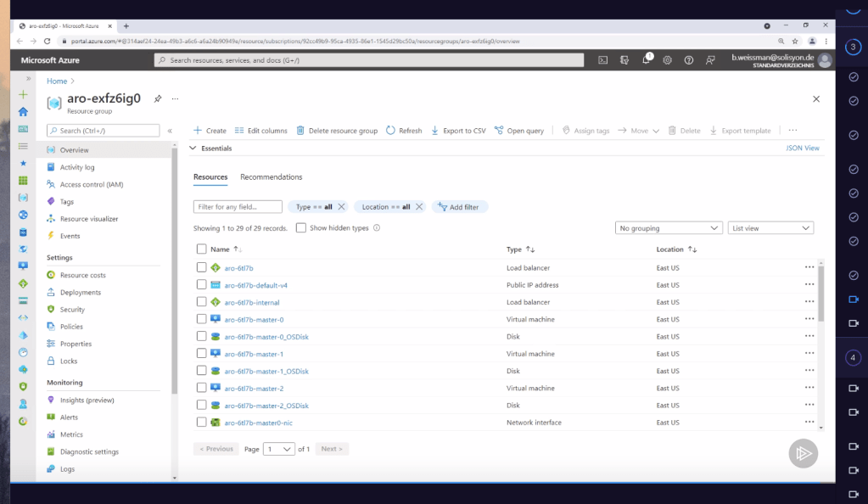Open All resources grid icon in sidebar

pos(23,181)
